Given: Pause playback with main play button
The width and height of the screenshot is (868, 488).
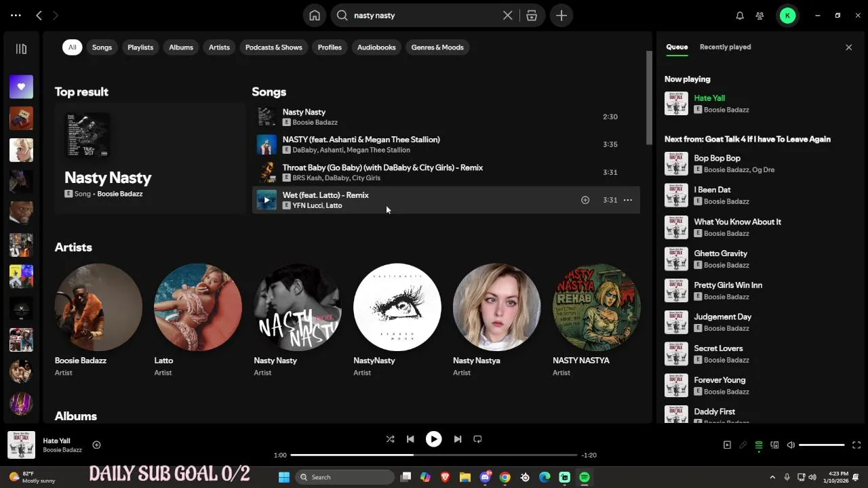Looking at the screenshot, I should [x=433, y=439].
